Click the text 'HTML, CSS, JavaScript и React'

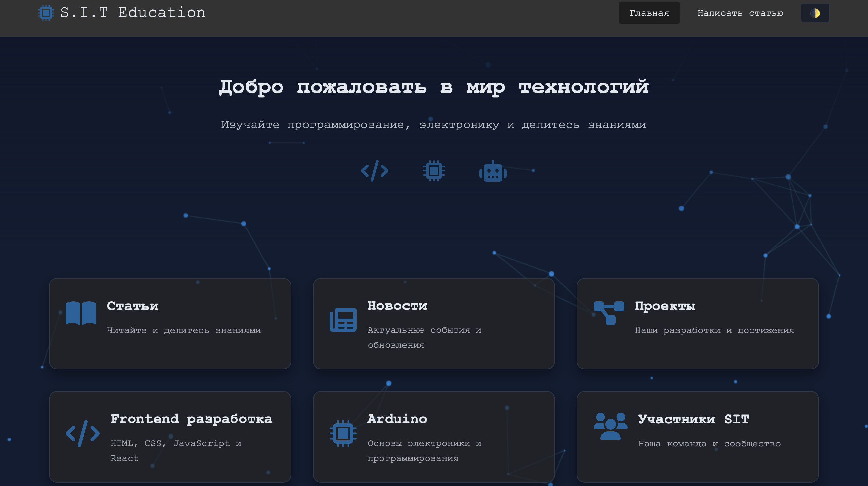[176, 451]
